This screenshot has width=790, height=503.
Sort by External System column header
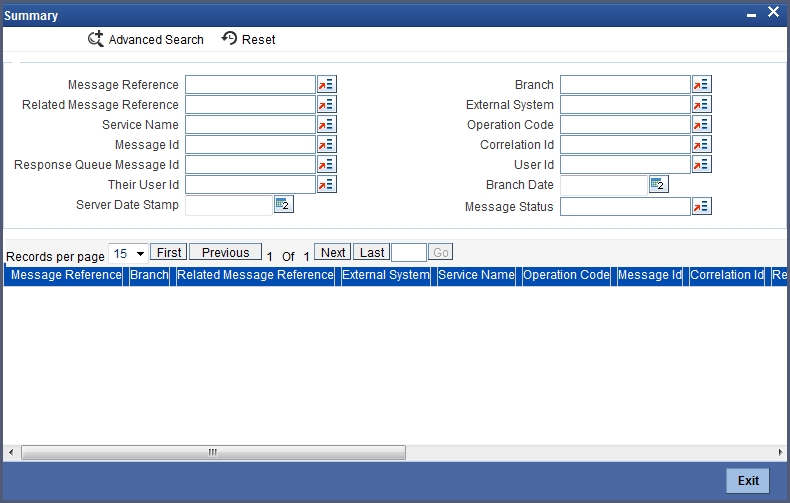click(x=386, y=275)
